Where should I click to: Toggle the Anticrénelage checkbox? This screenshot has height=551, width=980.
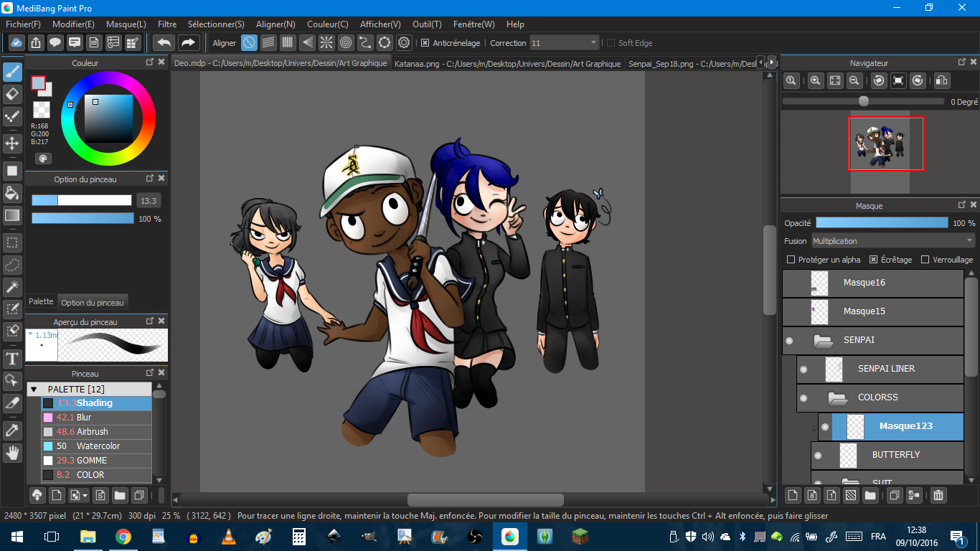click(x=425, y=43)
